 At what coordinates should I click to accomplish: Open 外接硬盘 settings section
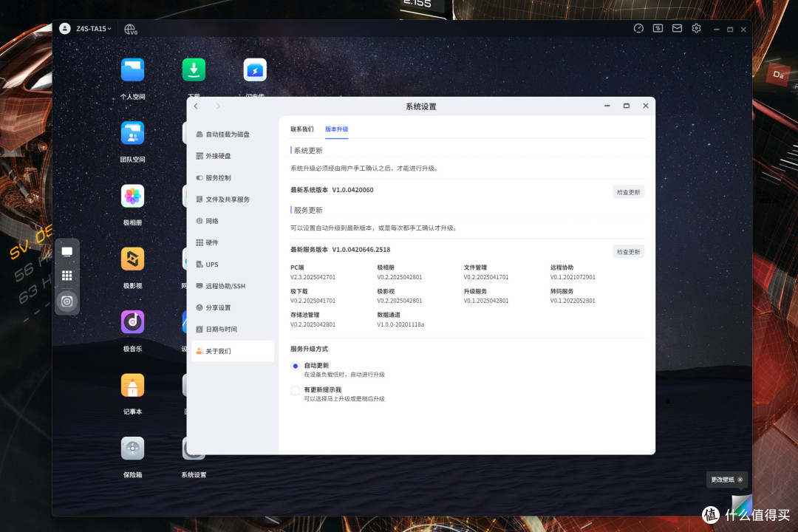(233, 156)
